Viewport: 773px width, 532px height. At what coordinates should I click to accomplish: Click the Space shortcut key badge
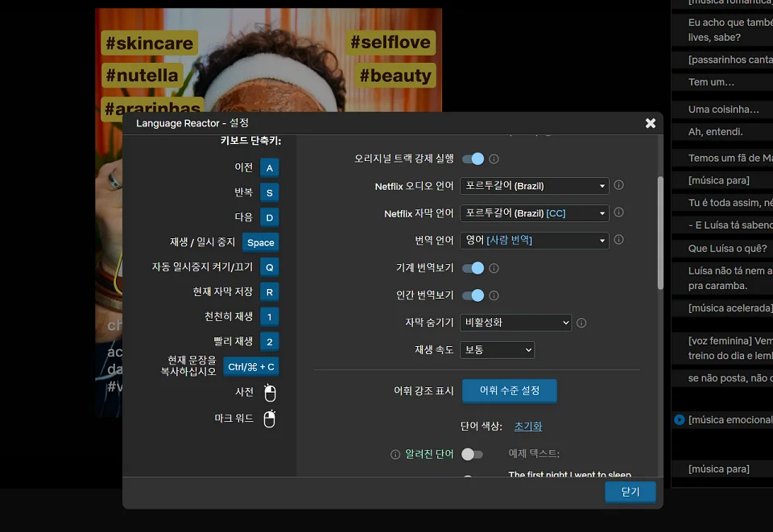[x=259, y=241]
